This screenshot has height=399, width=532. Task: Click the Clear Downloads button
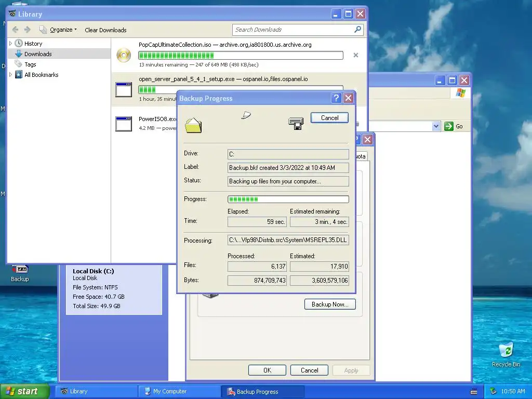point(105,30)
